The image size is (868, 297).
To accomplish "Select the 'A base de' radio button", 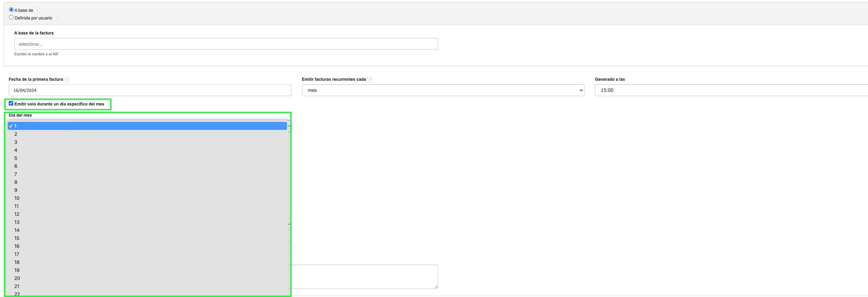I will point(11,10).
